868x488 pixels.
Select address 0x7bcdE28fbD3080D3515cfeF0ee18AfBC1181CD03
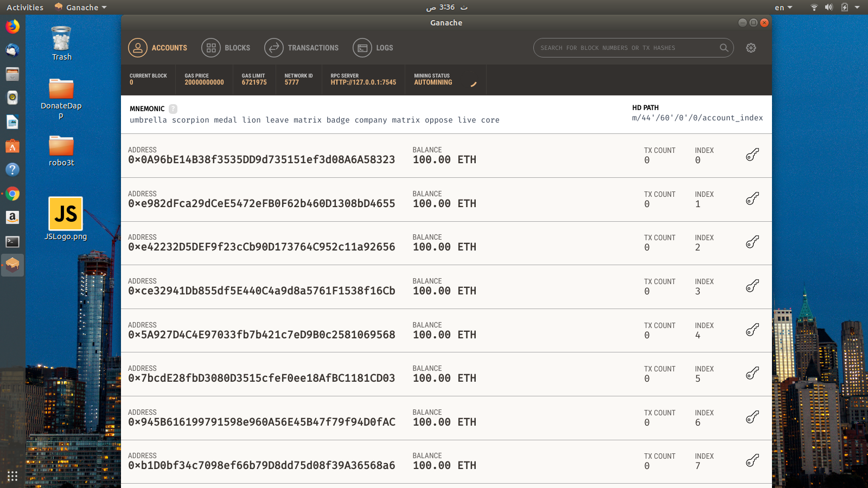coord(261,378)
